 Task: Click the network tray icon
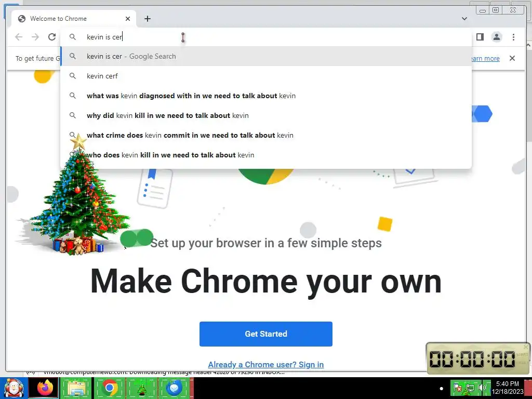[470, 388]
